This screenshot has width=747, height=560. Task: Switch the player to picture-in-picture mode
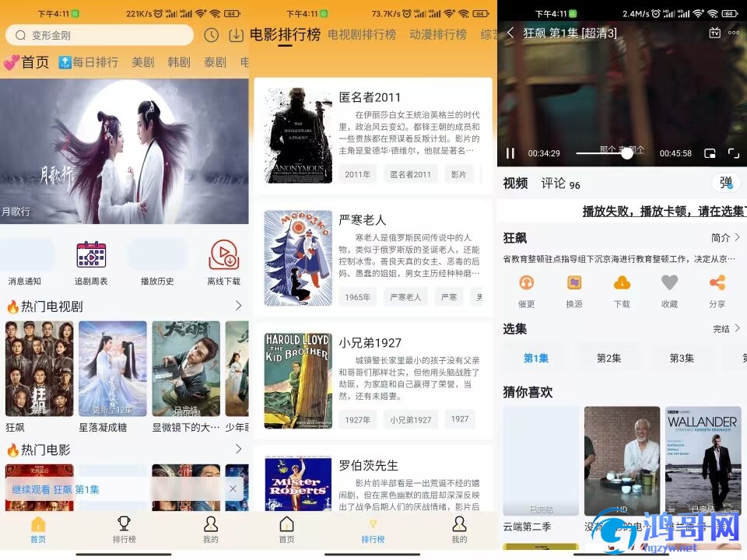[710, 153]
